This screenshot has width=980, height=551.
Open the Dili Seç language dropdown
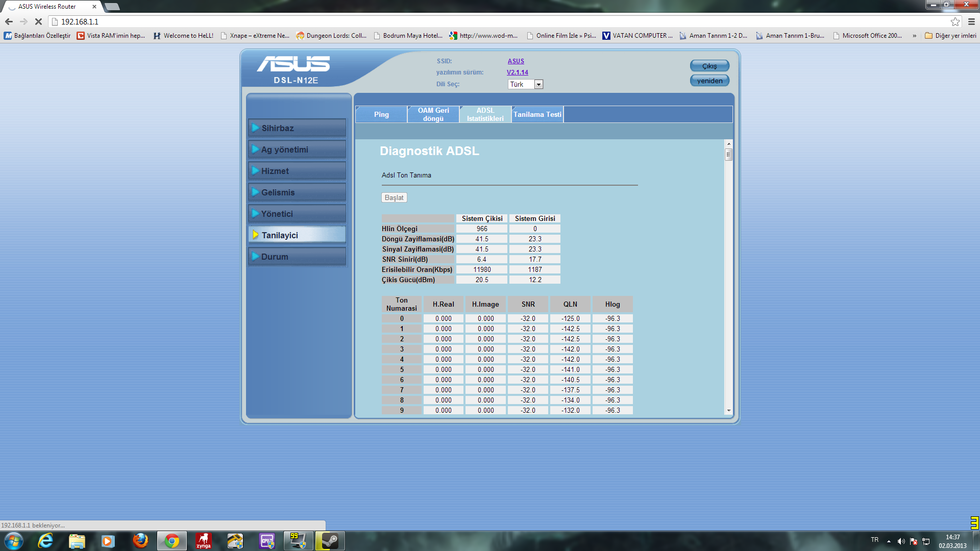(525, 84)
